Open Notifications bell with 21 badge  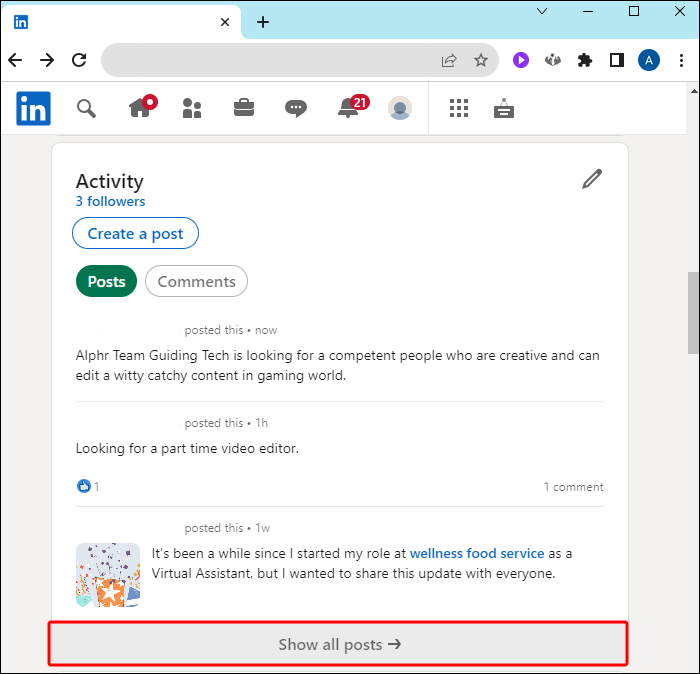coord(353,107)
